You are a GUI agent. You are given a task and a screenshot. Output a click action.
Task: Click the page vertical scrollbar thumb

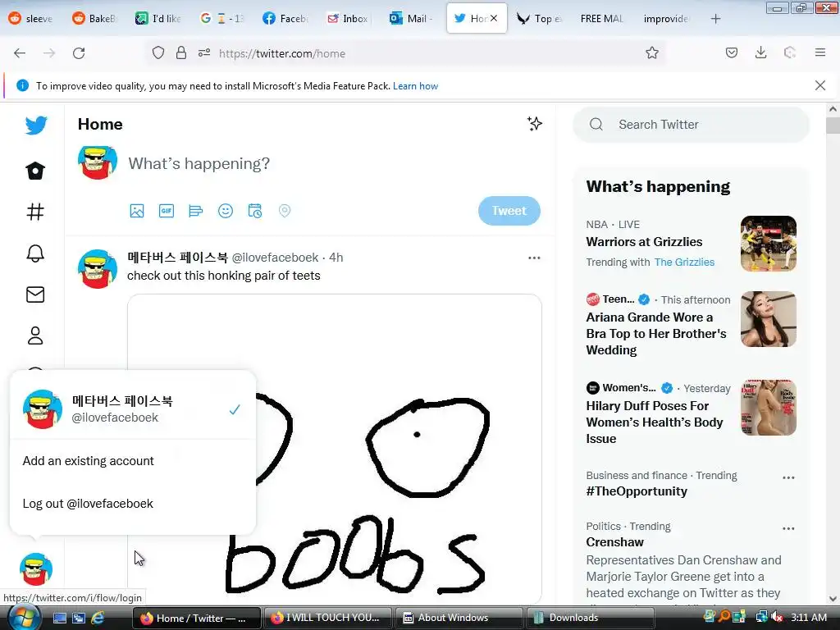tap(833, 125)
